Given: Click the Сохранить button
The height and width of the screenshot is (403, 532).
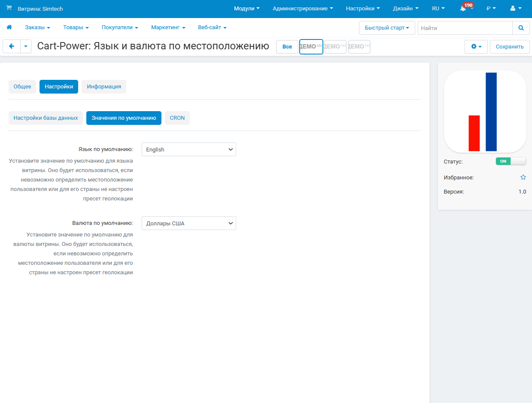Looking at the screenshot, I should pyautogui.click(x=509, y=47).
